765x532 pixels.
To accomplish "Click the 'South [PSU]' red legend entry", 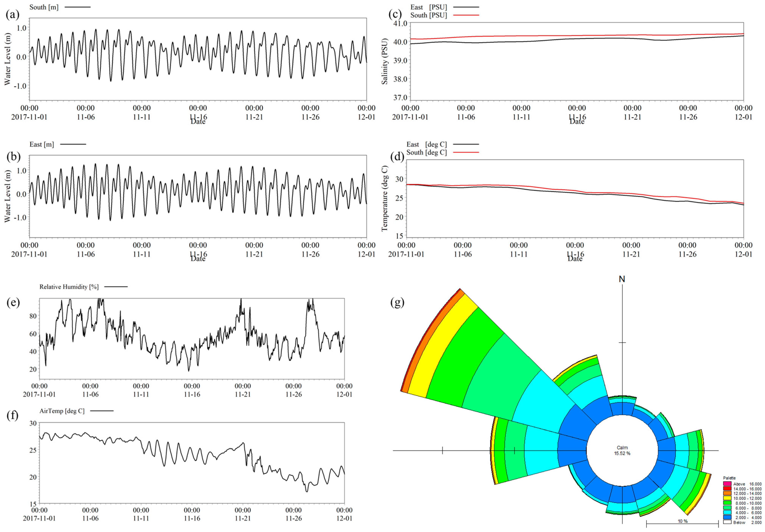I will [x=428, y=15].
